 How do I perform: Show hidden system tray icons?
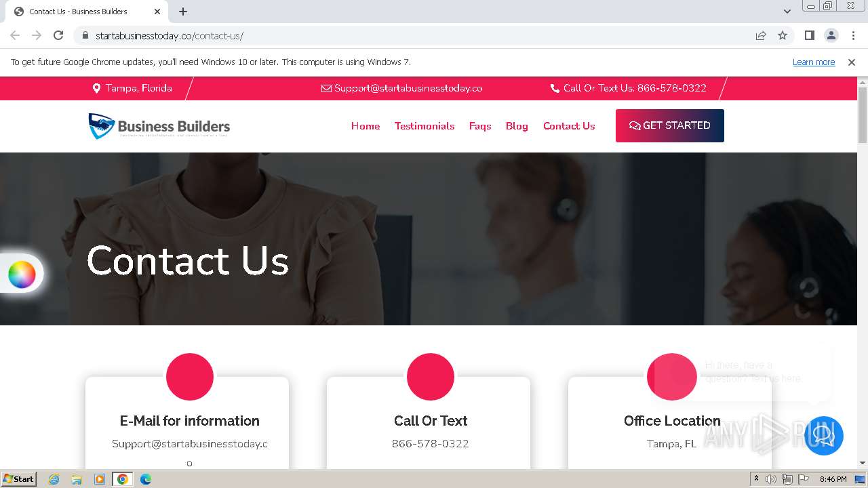(756, 479)
